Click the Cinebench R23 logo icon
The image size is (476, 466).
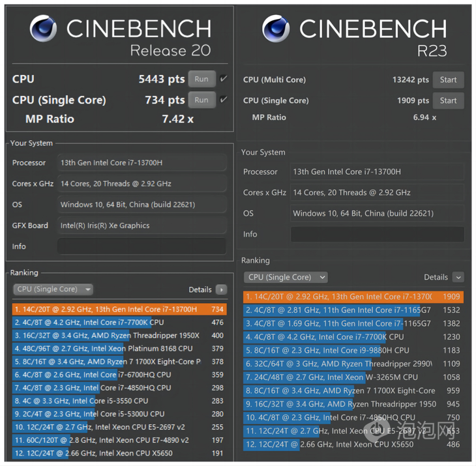tap(276, 28)
